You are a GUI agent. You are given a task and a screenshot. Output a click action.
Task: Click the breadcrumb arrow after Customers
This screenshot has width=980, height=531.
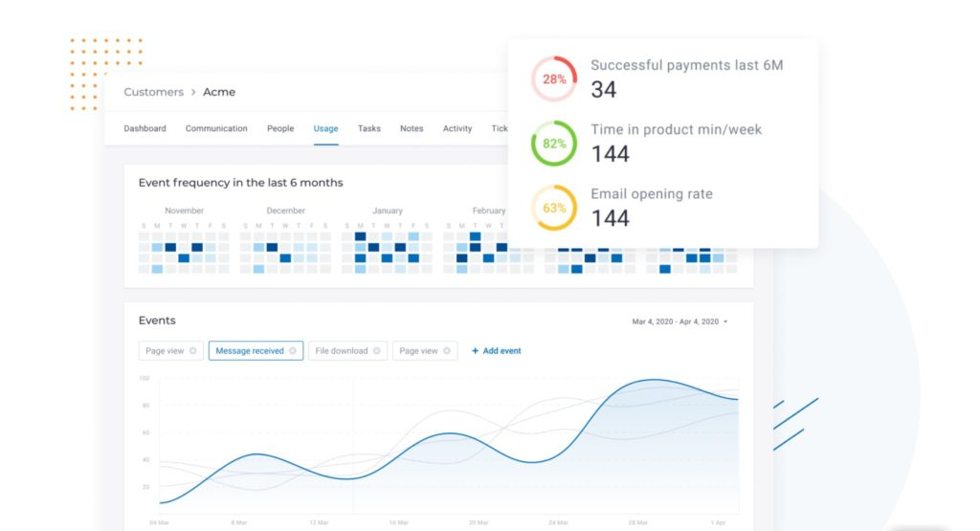click(193, 93)
